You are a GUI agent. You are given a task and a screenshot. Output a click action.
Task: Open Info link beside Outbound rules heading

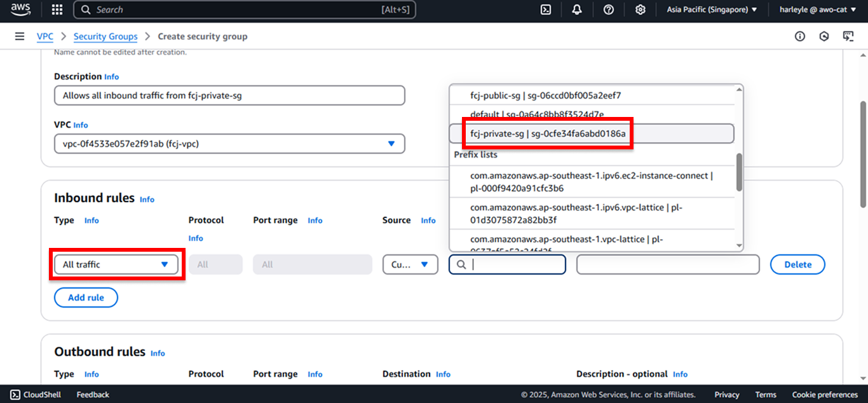point(158,353)
